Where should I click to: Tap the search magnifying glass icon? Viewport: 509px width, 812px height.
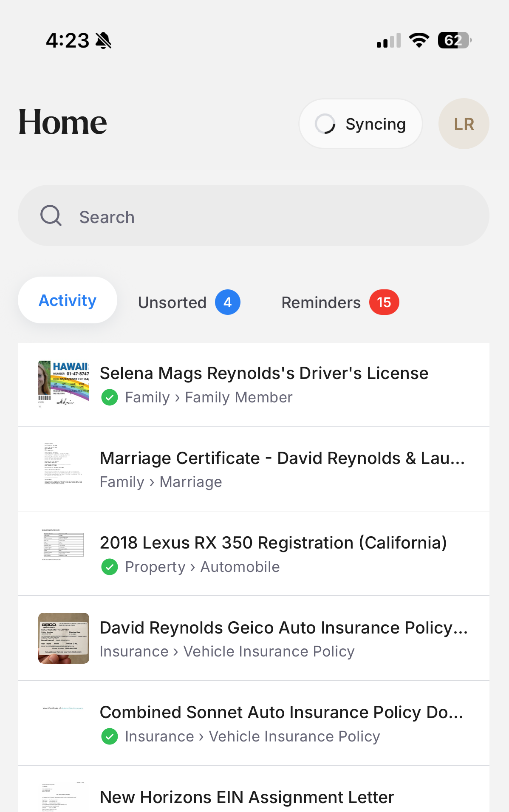51,215
